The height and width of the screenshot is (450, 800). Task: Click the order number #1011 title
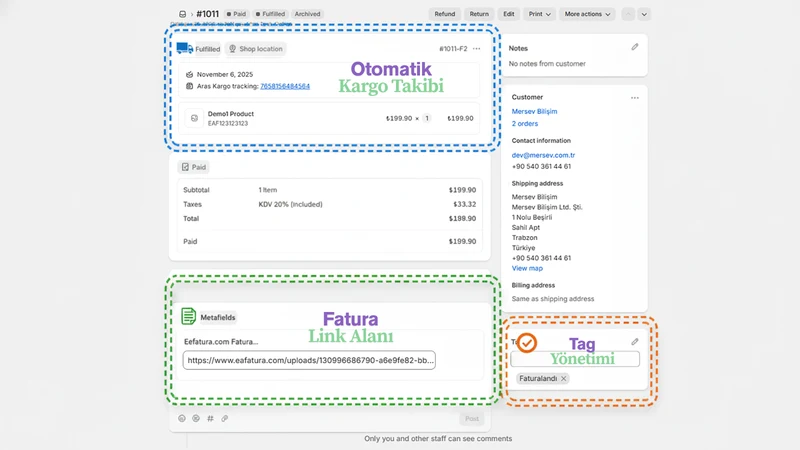point(208,14)
